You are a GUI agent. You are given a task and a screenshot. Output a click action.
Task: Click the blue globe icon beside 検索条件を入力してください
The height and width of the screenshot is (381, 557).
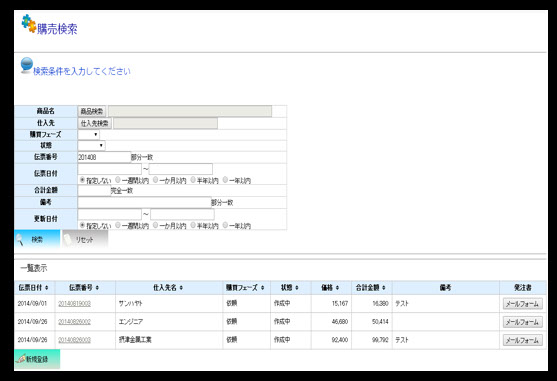click(x=27, y=65)
